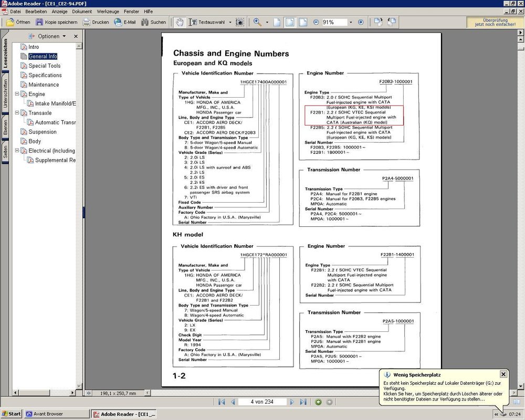This screenshot has height=420, width=525.
Task: Close the bookmarks panel with X
Action: coord(76,36)
